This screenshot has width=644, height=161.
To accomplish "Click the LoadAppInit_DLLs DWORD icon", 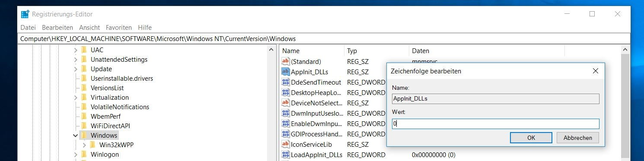I will (x=285, y=155).
